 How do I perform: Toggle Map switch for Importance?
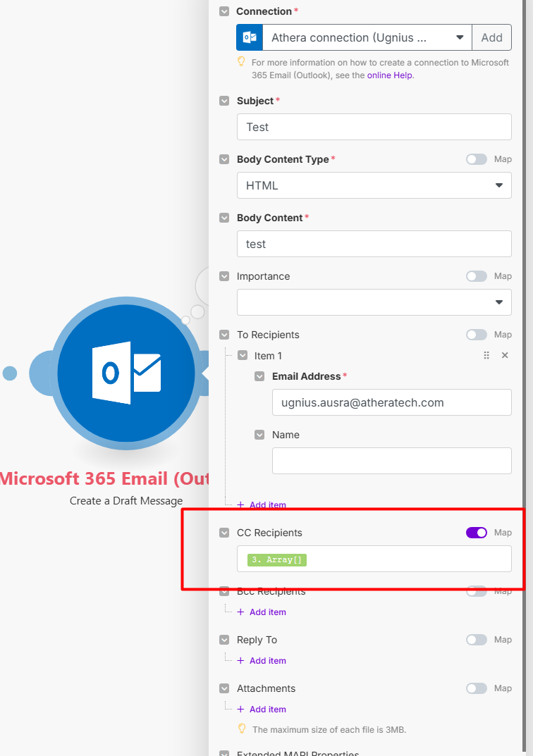point(477,276)
